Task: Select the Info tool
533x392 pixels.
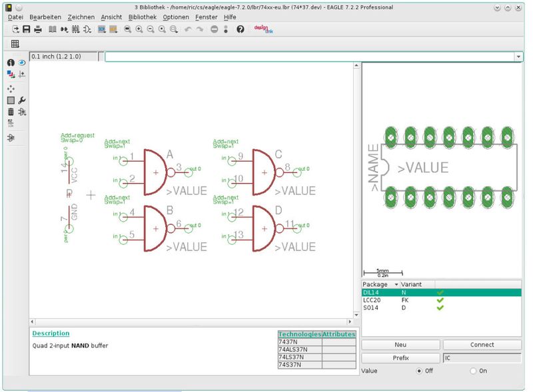Action: (x=11, y=63)
